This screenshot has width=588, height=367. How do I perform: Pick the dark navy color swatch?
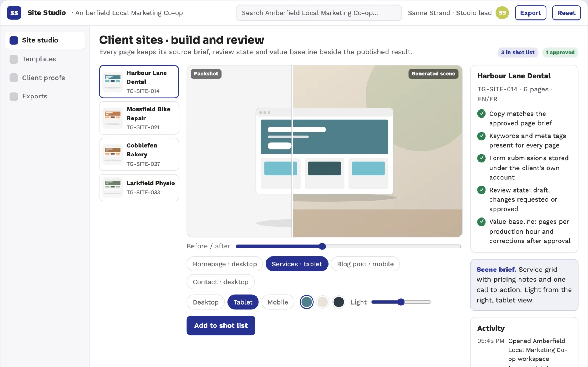[338, 302]
